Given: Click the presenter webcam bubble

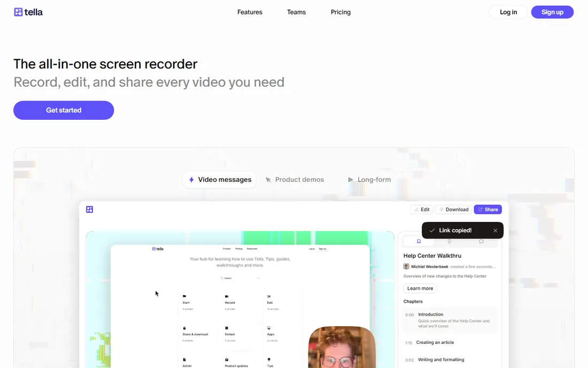Looking at the screenshot, I should tap(342, 347).
